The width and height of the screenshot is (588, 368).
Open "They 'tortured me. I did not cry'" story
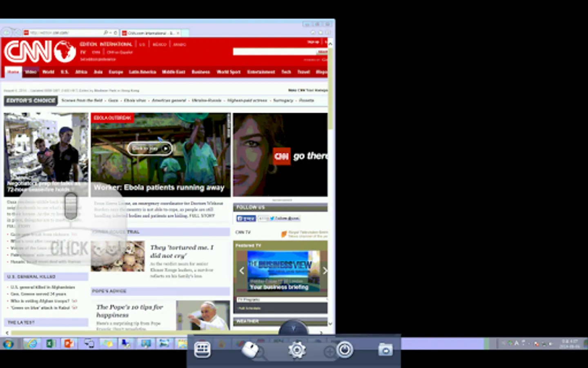[x=182, y=251]
